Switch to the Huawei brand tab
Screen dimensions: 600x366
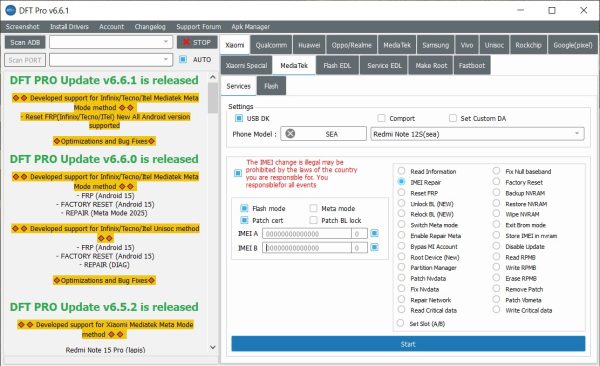coord(309,45)
